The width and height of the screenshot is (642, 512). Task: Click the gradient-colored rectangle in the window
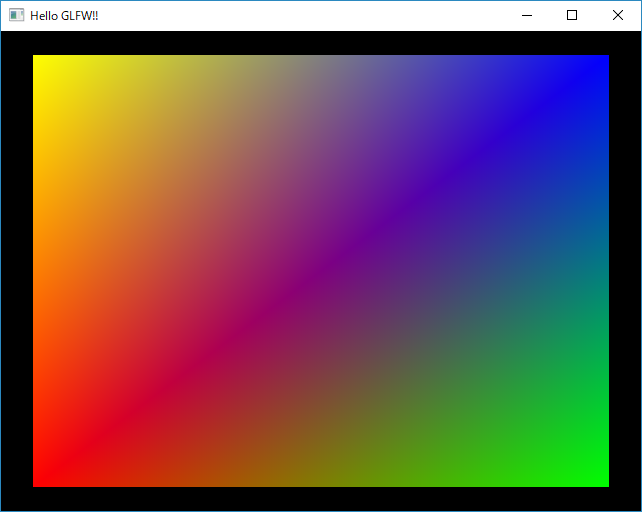321,271
